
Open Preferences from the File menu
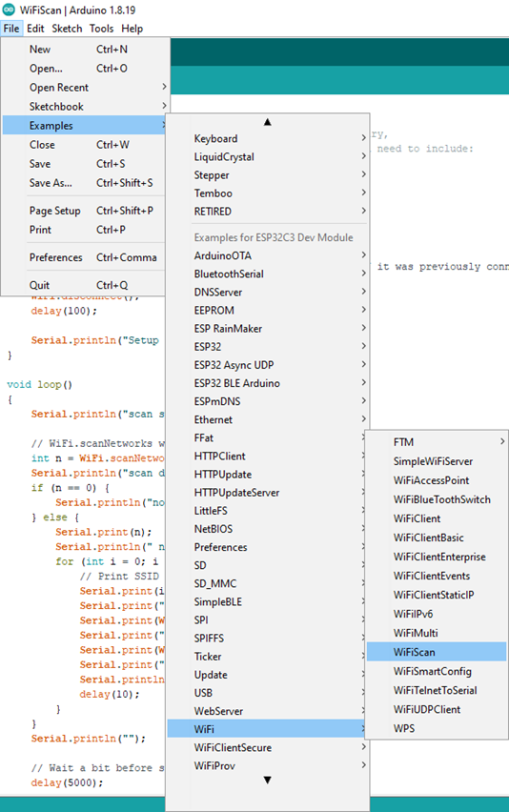(x=84, y=257)
